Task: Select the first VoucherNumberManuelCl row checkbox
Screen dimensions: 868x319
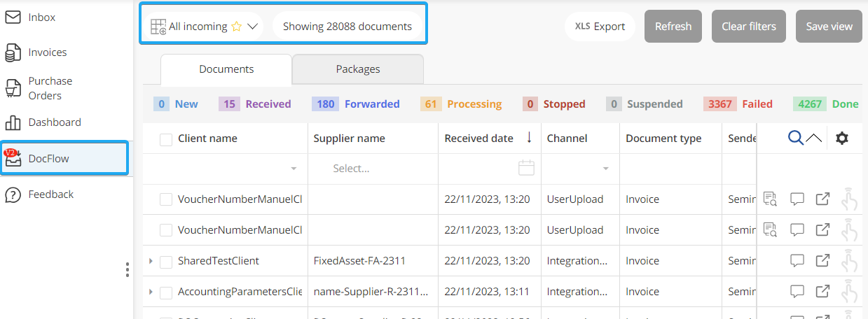Action: 166,200
